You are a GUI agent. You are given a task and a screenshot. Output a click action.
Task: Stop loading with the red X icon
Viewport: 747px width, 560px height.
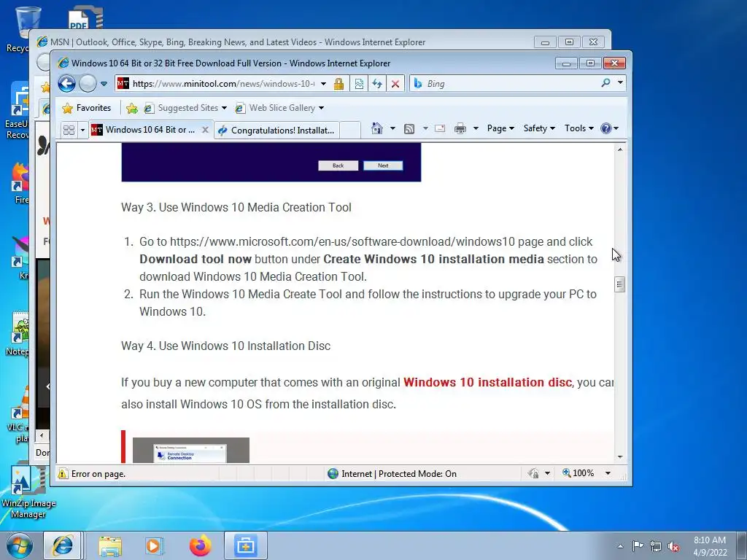tap(395, 84)
